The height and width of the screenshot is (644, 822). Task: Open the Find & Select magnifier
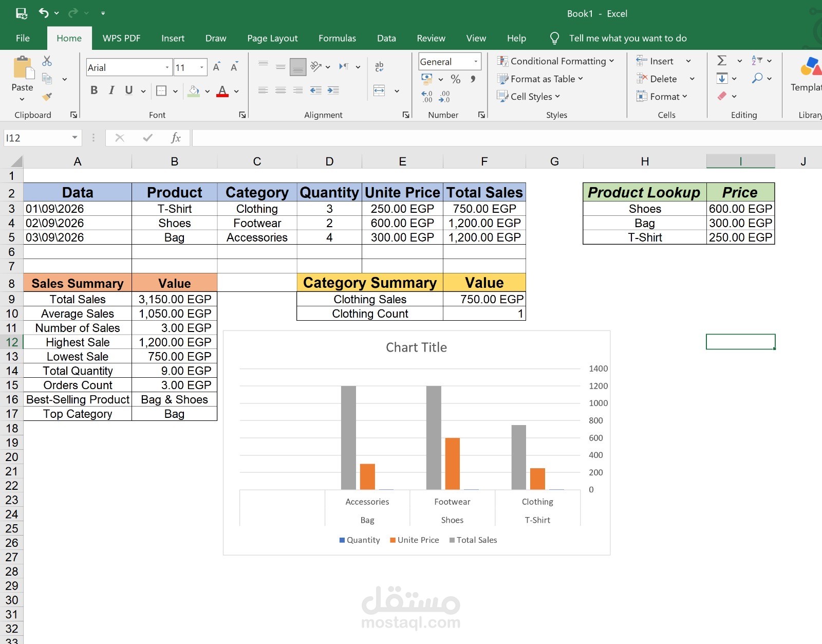tap(757, 78)
